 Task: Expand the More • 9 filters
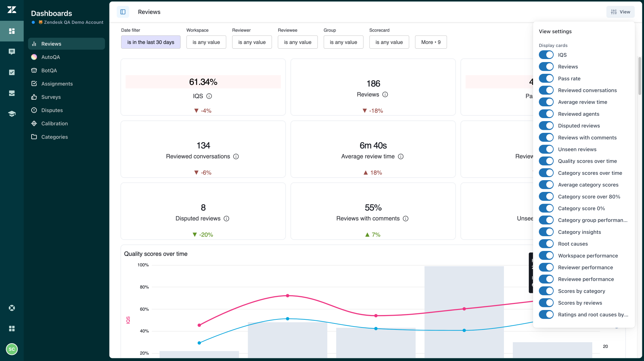(x=431, y=42)
